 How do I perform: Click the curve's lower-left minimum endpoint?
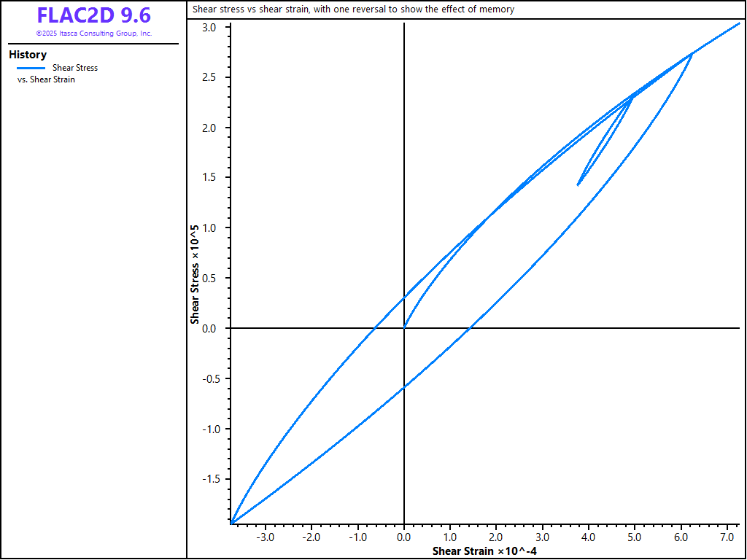pos(232,523)
